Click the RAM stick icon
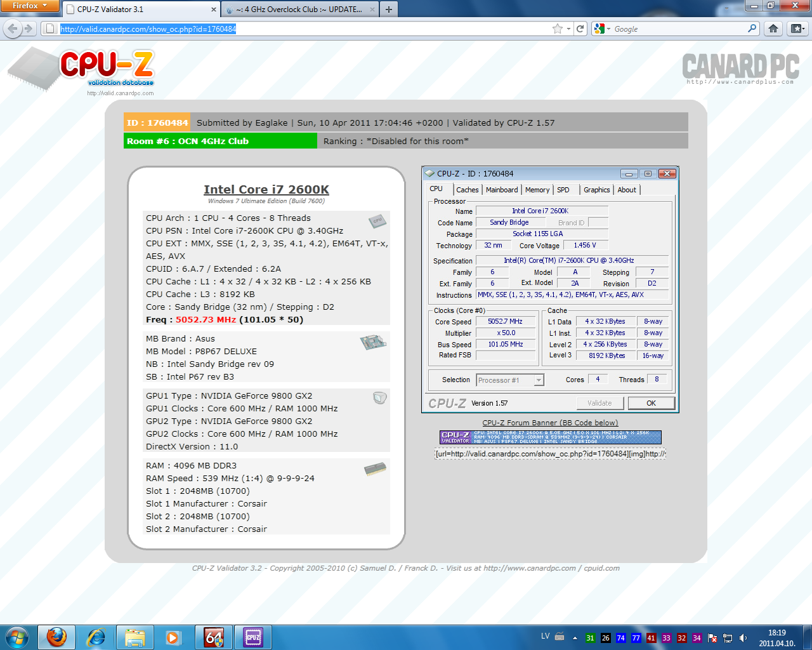Viewport: 812px width, 650px height. pos(376,469)
